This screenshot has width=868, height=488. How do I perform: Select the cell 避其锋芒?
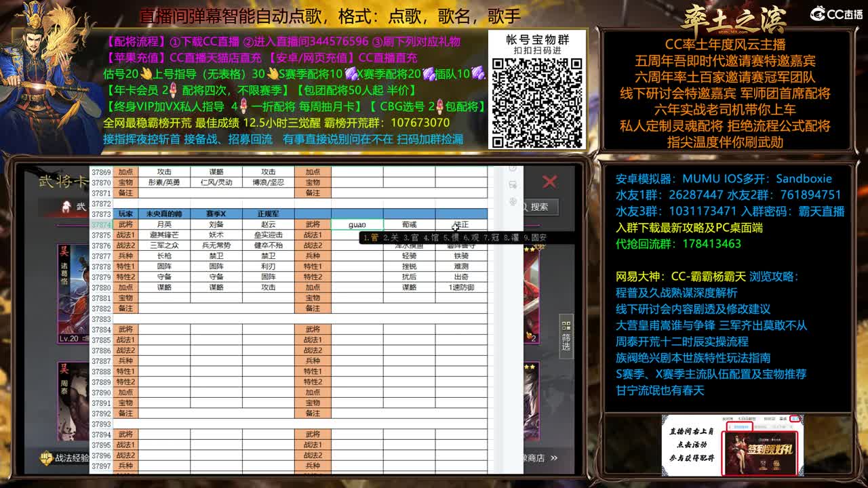tap(164, 235)
